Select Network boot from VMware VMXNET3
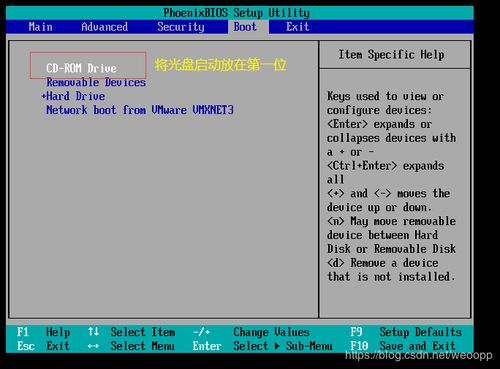The image size is (500, 369). (x=140, y=110)
